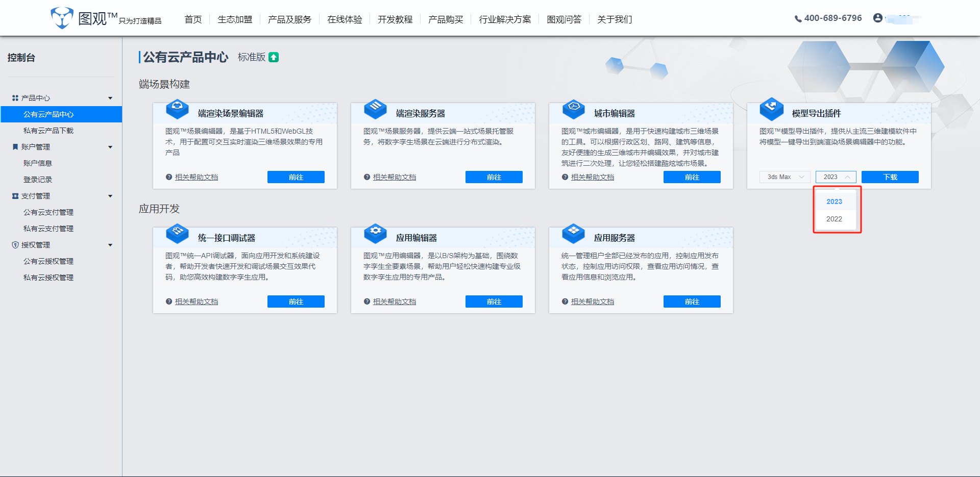Click the user account avatar icon
Screen dimensions: 980x477
point(877,18)
